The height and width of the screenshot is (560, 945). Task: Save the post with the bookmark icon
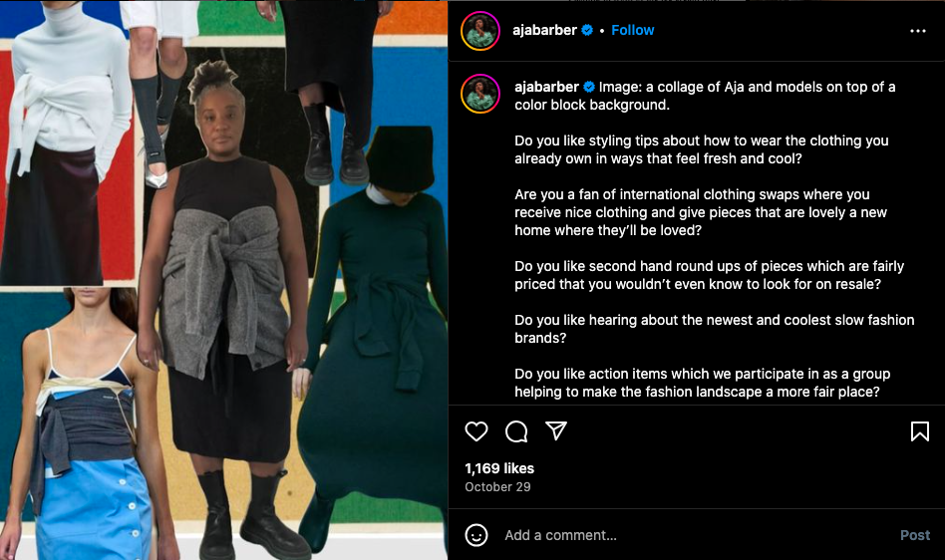click(x=920, y=431)
